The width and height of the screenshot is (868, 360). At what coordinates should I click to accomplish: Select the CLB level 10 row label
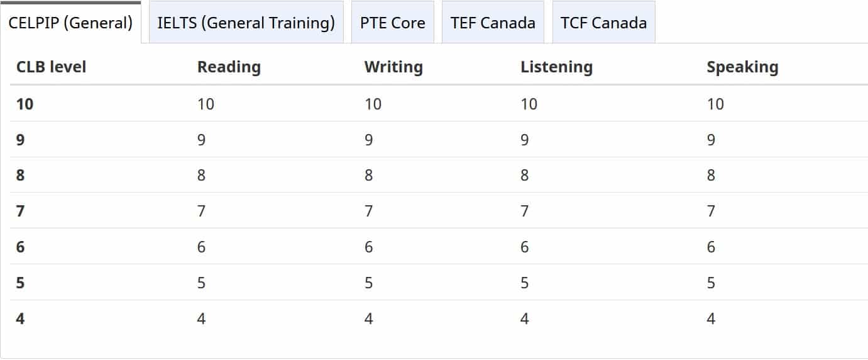click(x=25, y=104)
